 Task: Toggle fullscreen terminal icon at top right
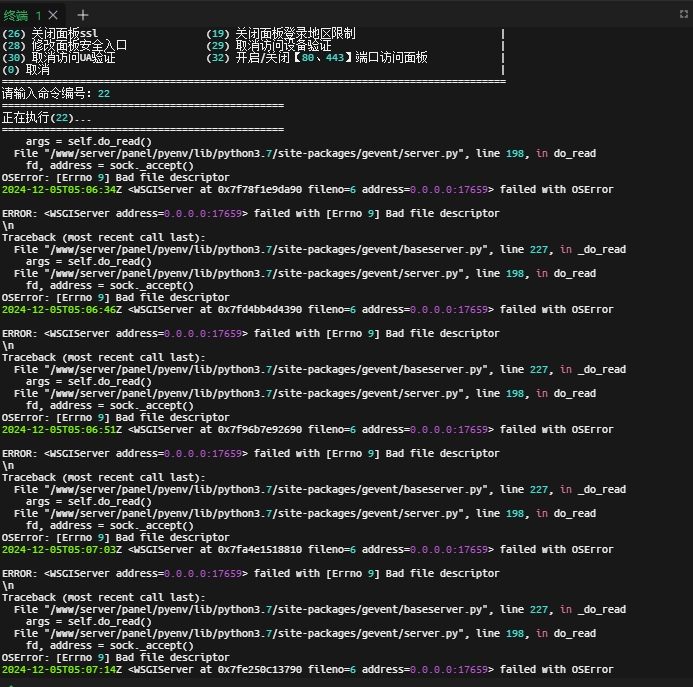pos(683,14)
